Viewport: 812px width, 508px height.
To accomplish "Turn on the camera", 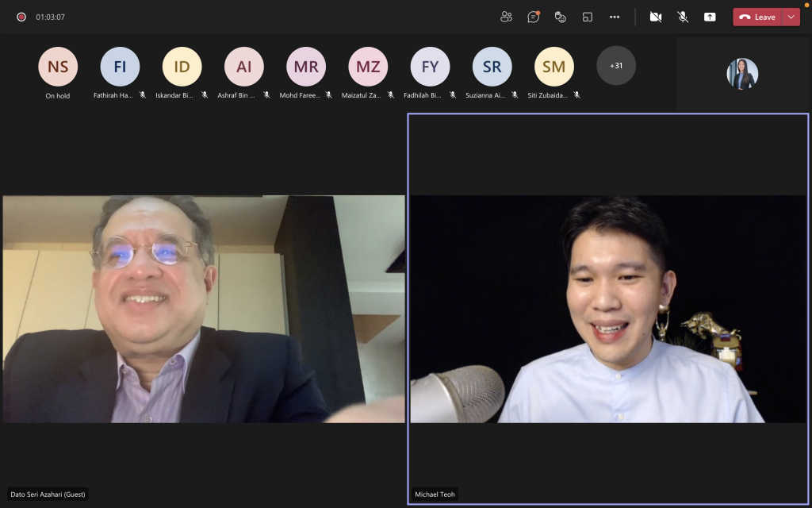I will pos(656,17).
